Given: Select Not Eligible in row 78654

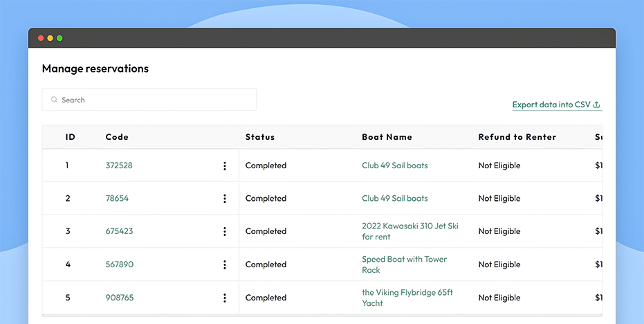Looking at the screenshot, I should click(x=499, y=199).
